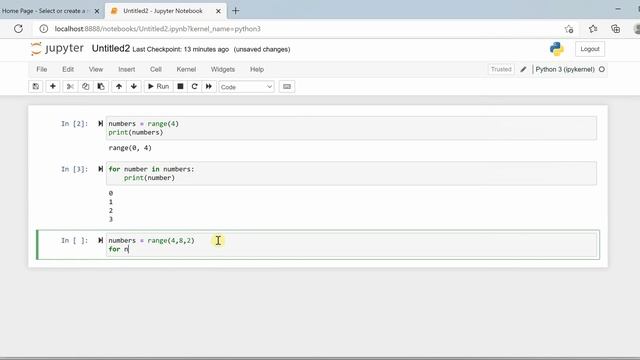This screenshot has height=360, width=640.
Task: Run cell In [3] with its run icon
Action: coord(100,169)
